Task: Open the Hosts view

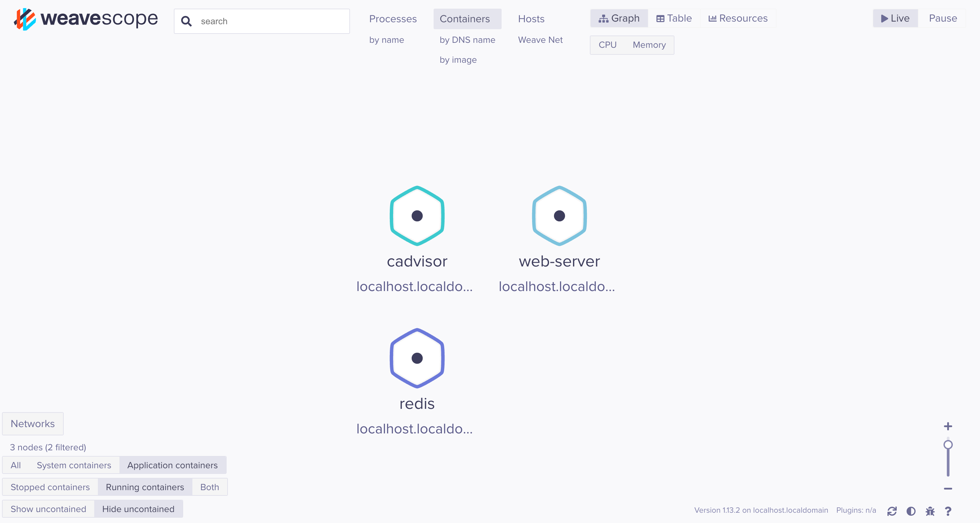Action: click(531, 19)
